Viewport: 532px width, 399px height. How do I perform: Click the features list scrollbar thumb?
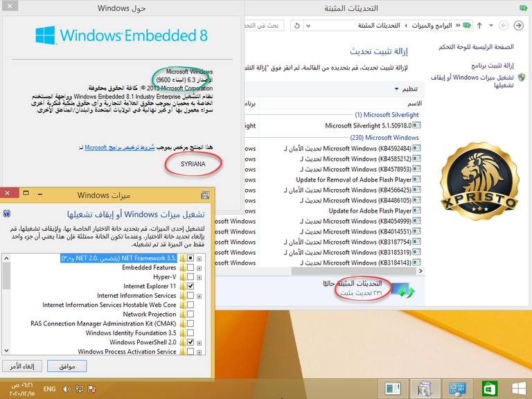[6, 276]
